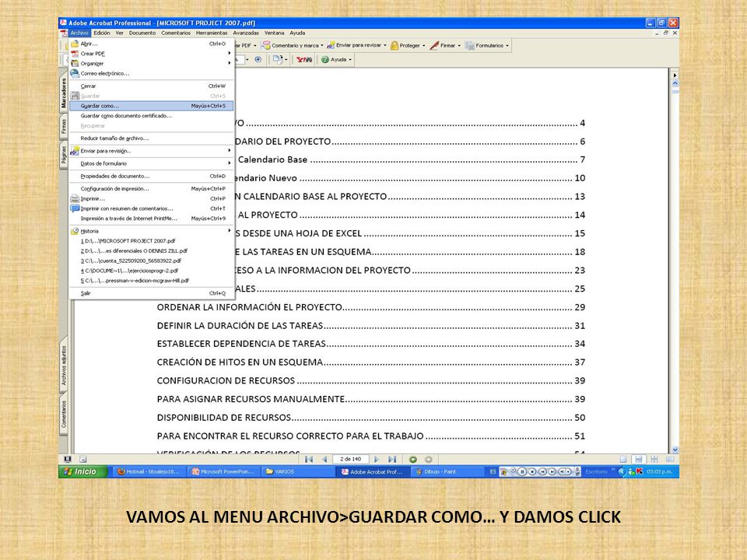The height and width of the screenshot is (560, 747).
Task: Choose Correo electrónico... menu entry
Action: 152,73
